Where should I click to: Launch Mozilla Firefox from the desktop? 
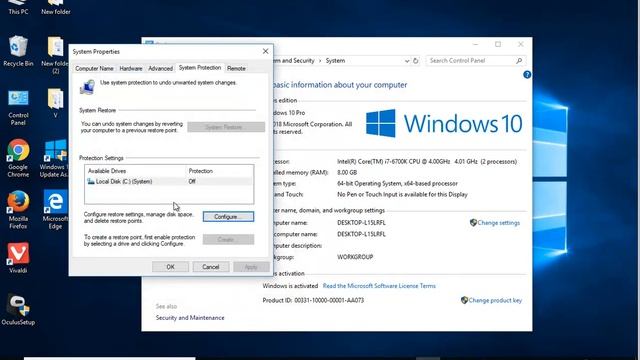pyautogui.click(x=18, y=210)
